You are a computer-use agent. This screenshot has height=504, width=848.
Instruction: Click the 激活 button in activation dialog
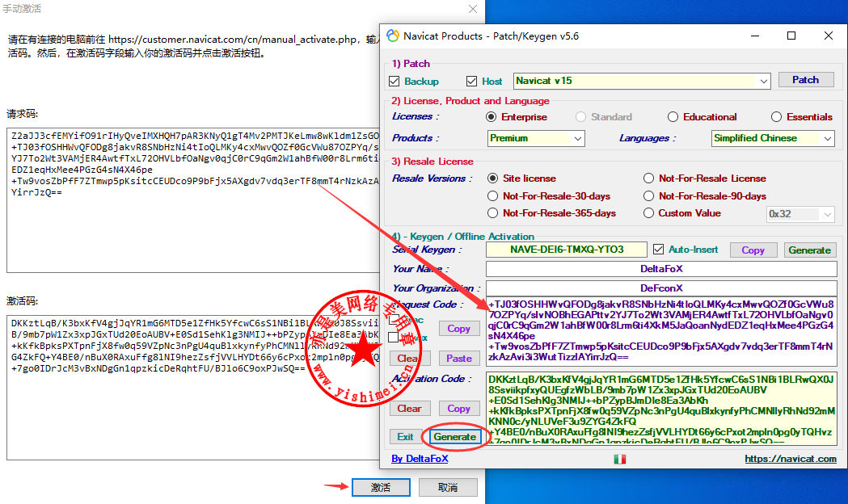(x=381, y=487)
